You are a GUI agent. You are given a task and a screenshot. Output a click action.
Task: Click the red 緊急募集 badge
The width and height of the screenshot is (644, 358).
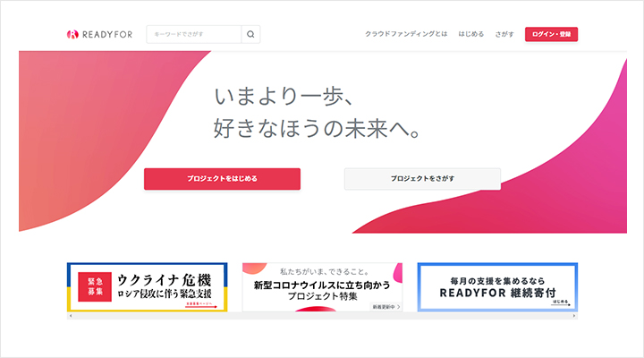pyautogui.click(x=95, y=286)
